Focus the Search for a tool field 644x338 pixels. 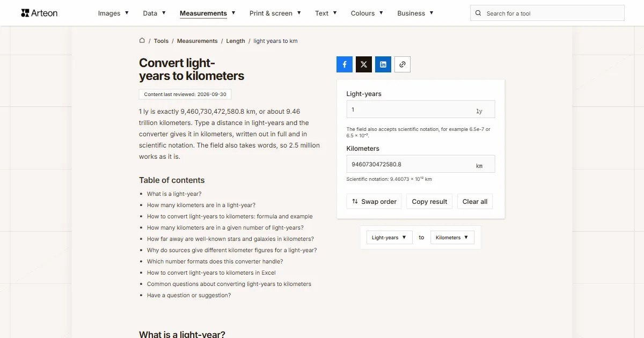click(547, 13)
